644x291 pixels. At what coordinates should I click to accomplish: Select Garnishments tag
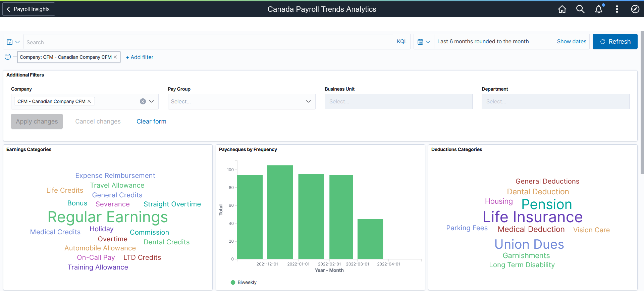point(526,255)
